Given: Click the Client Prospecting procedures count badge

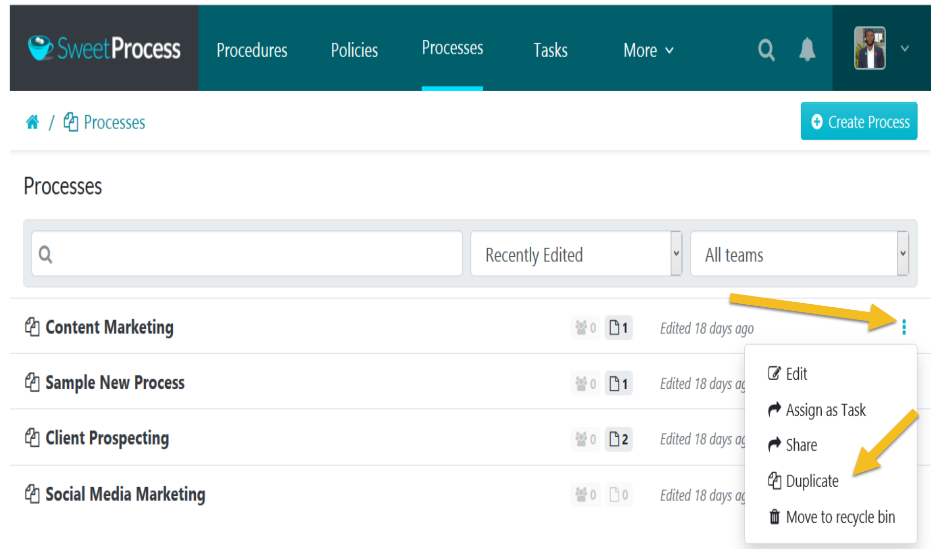Looking at the screenshot, I should coord(618,439).
